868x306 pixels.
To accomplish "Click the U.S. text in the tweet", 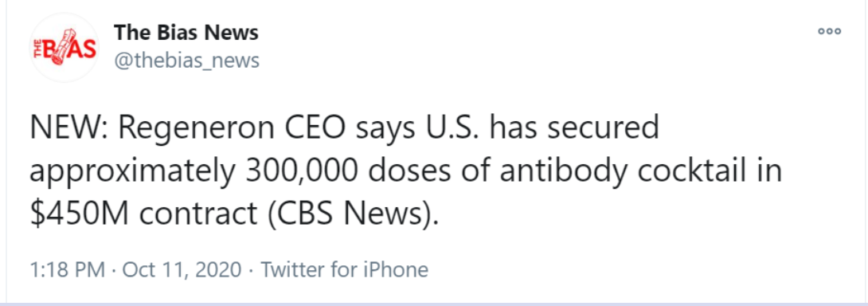I will (x=454, y=128).
